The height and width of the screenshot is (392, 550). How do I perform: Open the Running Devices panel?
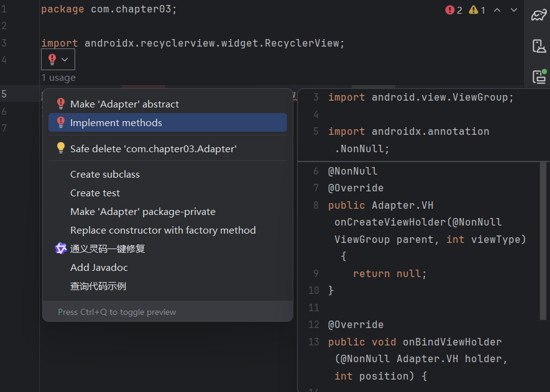[x=538, y=76]
